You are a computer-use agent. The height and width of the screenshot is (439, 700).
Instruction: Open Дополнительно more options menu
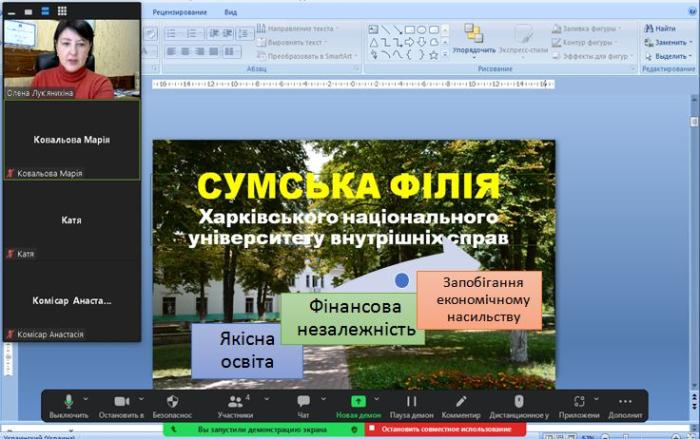point(625,402)
